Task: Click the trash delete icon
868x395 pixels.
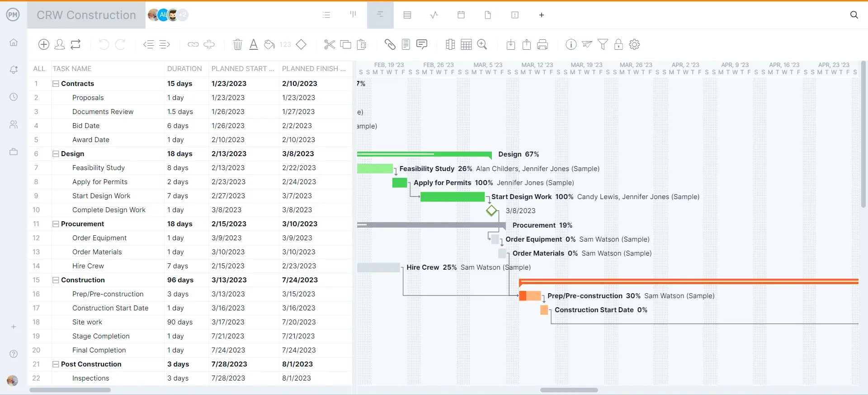Action: click(x=237, y=44)
